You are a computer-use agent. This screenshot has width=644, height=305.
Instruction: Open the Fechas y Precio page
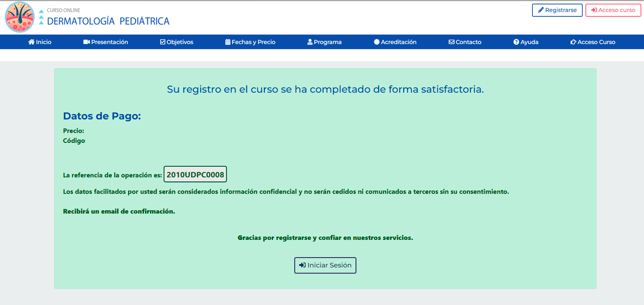253,42
